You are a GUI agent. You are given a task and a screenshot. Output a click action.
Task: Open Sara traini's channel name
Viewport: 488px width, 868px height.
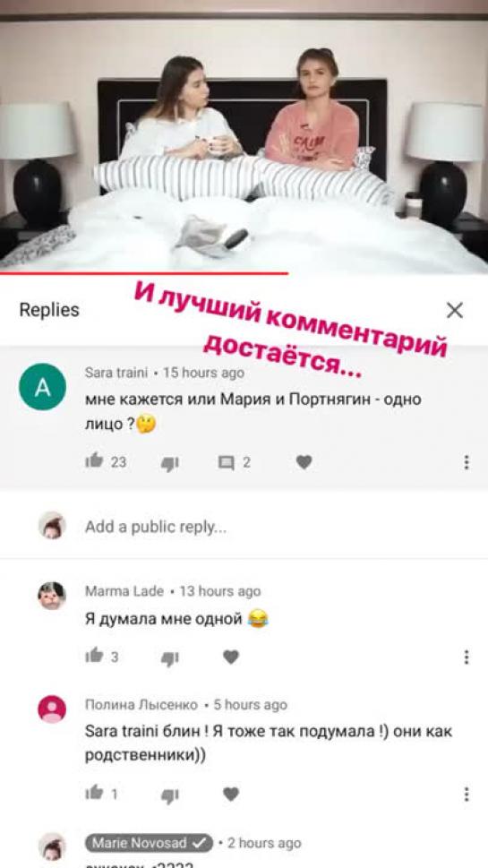click(116, 373)
